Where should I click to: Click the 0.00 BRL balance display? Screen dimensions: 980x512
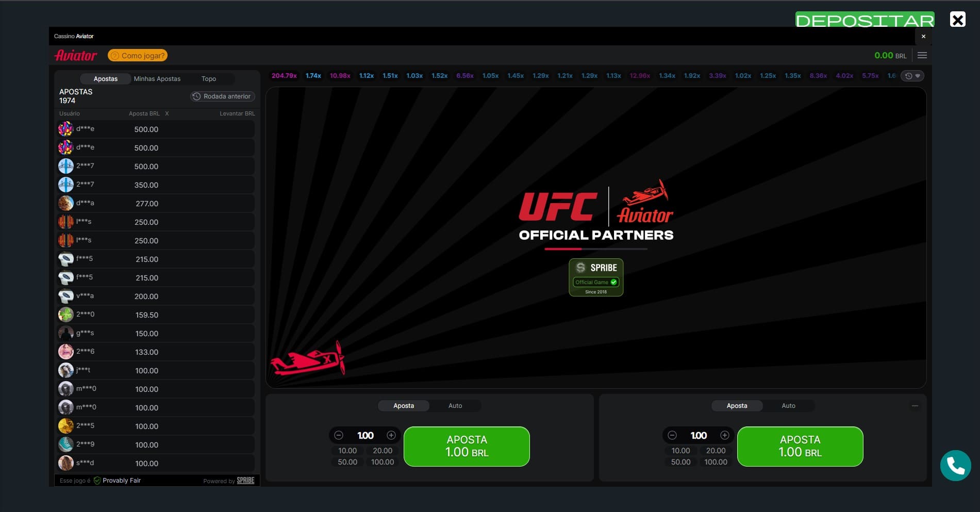point(890,55)
